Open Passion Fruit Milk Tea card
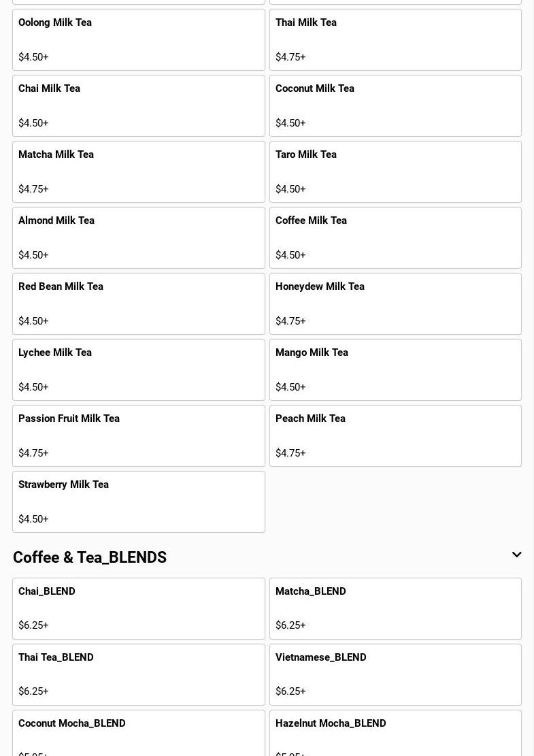The width and height of the screenshot is (534, 756). (x=138, y=435)
